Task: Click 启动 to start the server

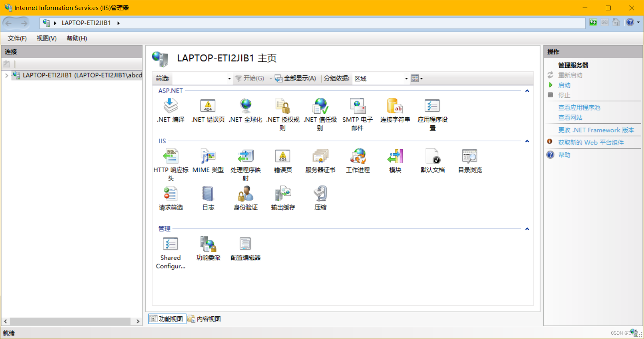Action: [x=564, y=85]
